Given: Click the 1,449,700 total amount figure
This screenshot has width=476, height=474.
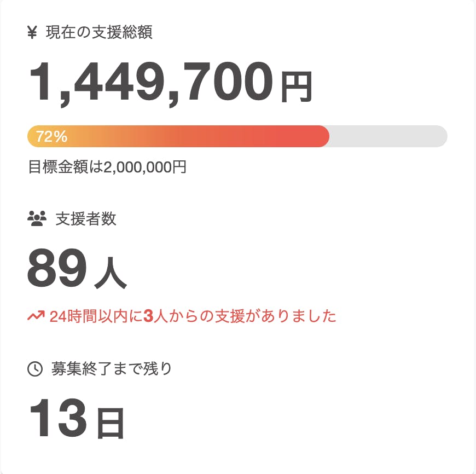Looking at the screenshot, I should (150, 81).
